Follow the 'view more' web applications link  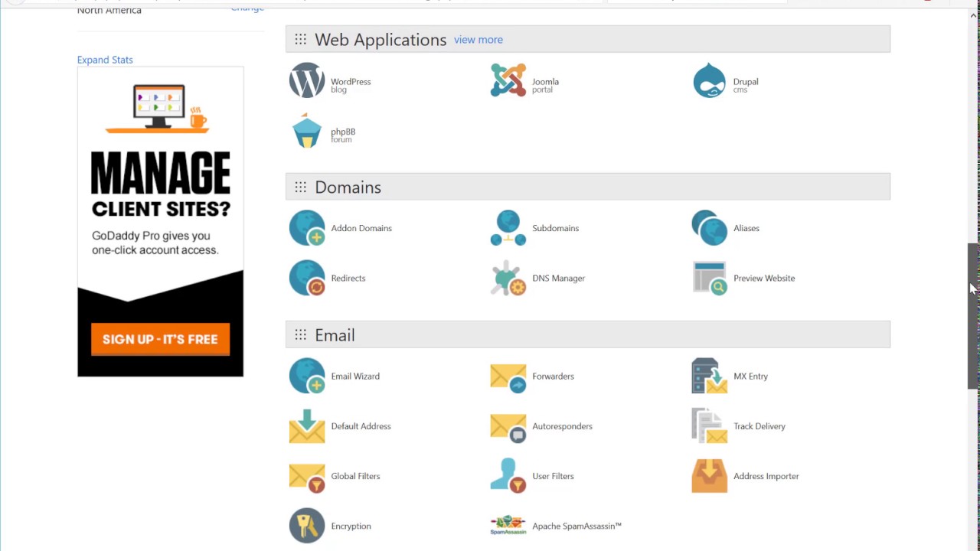(479, 40)
